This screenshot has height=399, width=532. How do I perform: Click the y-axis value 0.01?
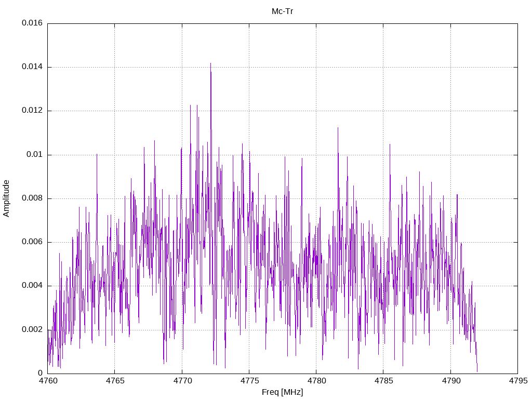(35, 154)
